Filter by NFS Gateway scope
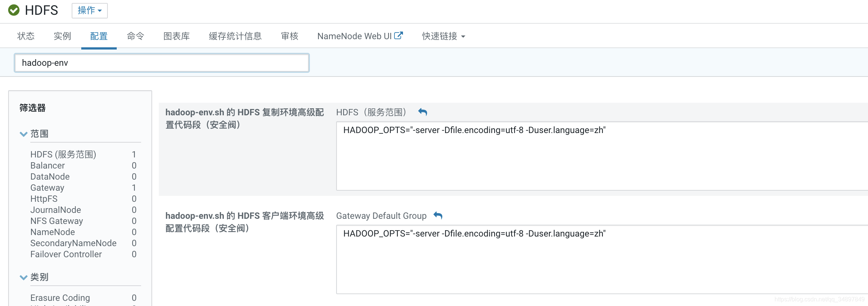The width and height of the screenshot is (868, 306). 57,221
